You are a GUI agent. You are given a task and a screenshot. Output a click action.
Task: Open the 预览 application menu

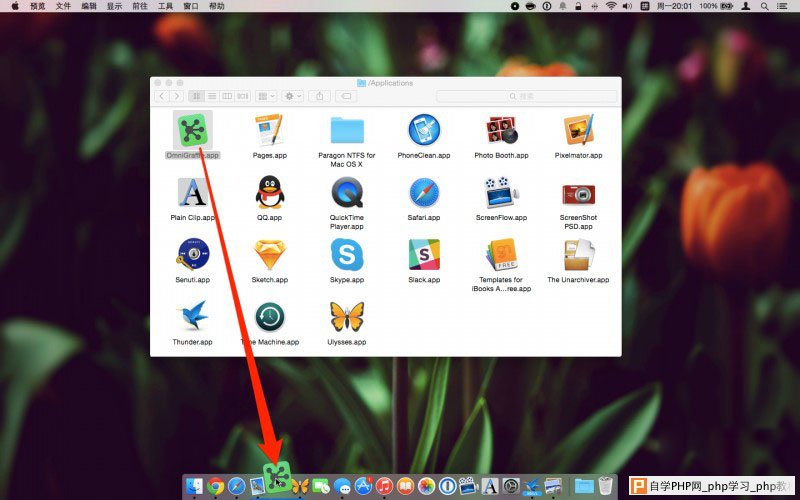coord(38,6)
